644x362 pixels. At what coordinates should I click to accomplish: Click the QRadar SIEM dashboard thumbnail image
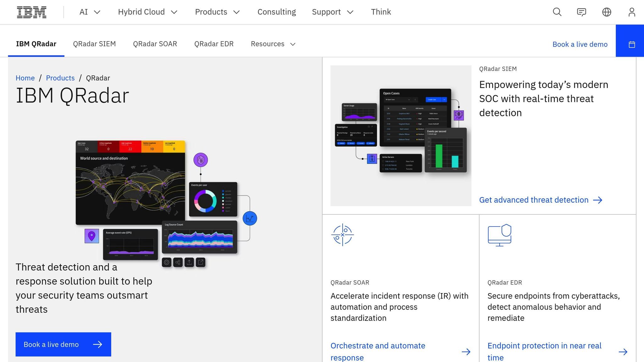(x=401, y=136)
